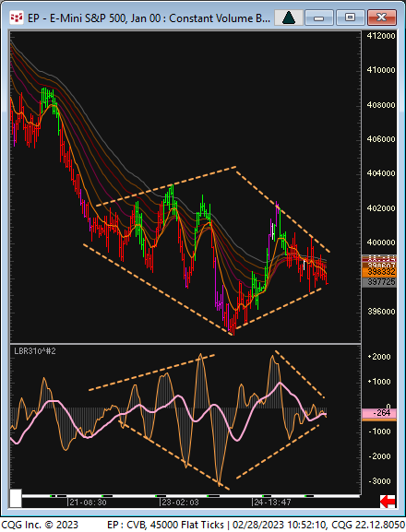Image resolution: width=406 pixels, height=532 pixels.
Task: Click the -1000 oscillator scale label
Action: click(379, 432)
